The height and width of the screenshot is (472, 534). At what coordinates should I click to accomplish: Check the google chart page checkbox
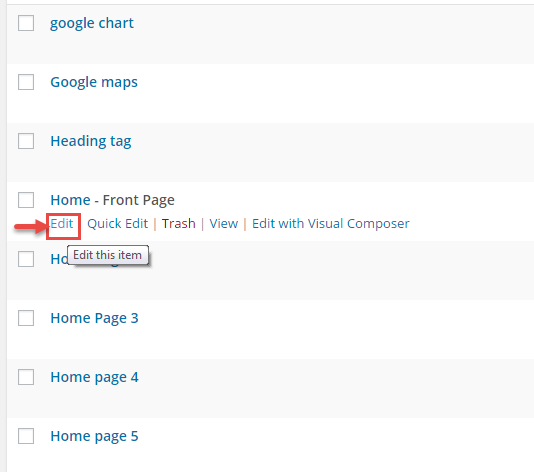(x=26, y=23)
